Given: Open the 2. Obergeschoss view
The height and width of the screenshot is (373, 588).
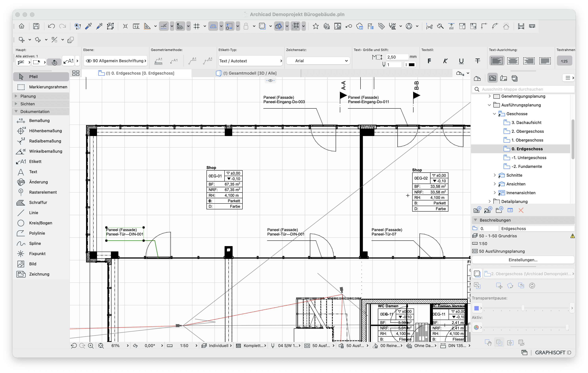Looking at the screenshot, I should click(528, 131).
